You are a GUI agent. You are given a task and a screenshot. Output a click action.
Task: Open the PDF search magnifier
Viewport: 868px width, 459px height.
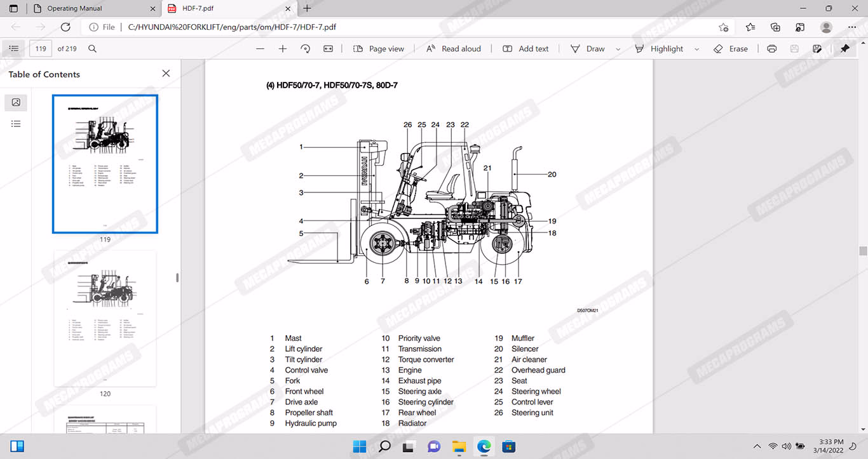pos(92,49)
